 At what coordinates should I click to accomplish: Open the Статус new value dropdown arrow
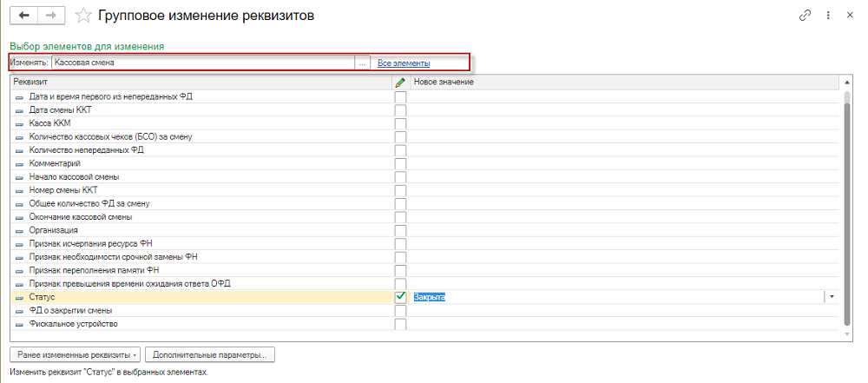point(832,297)
